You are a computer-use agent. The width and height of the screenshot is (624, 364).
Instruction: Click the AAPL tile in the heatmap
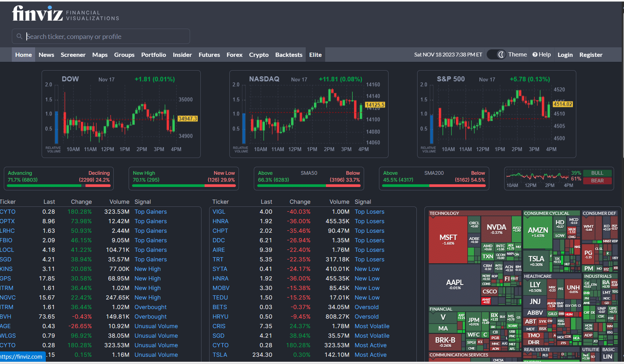[455, 284]
